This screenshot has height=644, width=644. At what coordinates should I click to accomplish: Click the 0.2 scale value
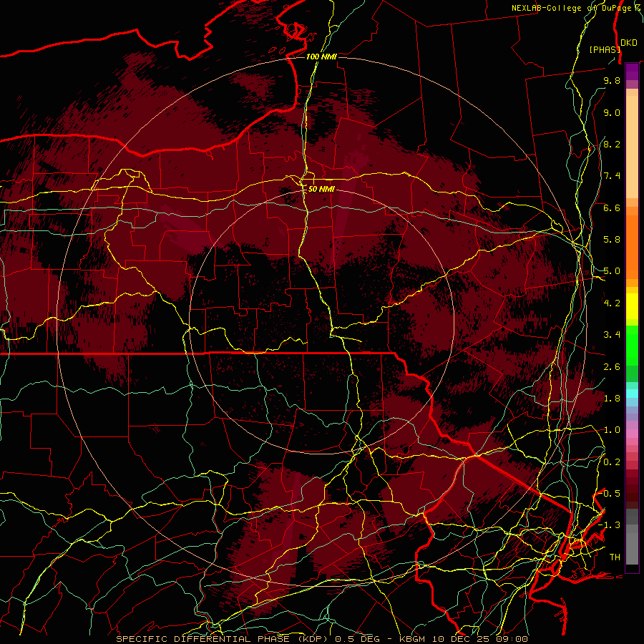tap(612, 462)
